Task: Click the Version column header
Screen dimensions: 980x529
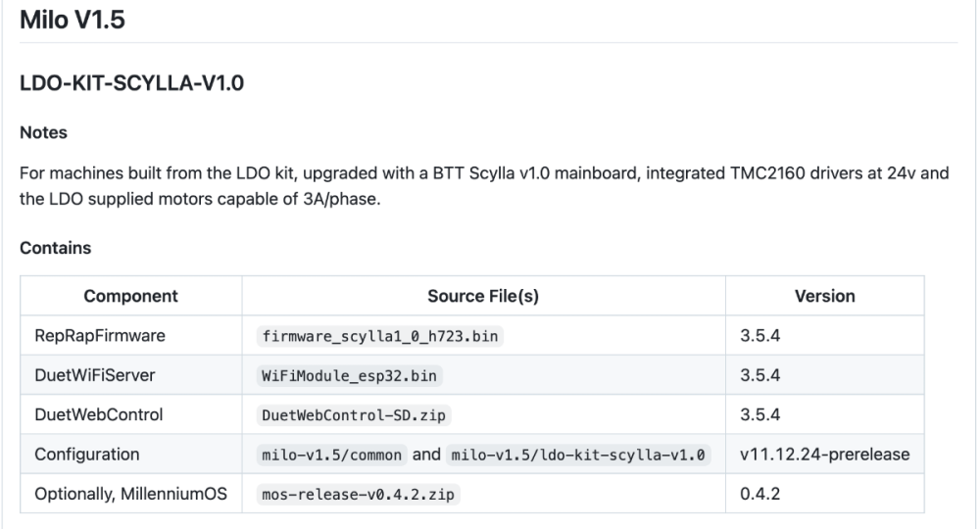Action: point(825,296)
